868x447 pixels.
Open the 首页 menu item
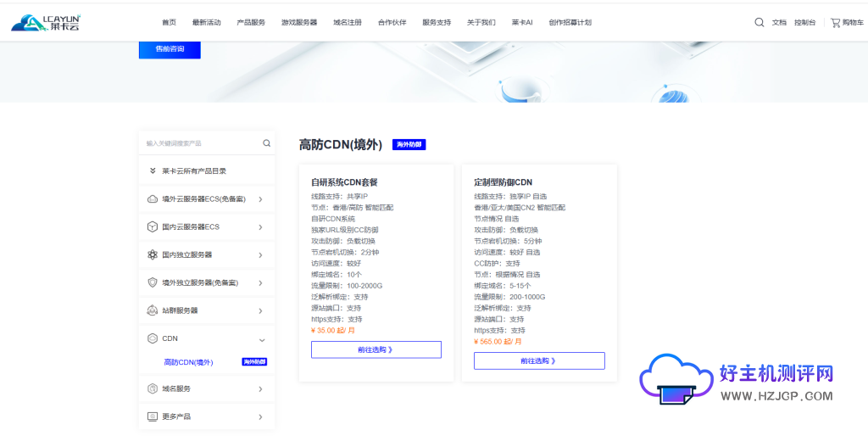pyautogui.click(x=169, y=23)
